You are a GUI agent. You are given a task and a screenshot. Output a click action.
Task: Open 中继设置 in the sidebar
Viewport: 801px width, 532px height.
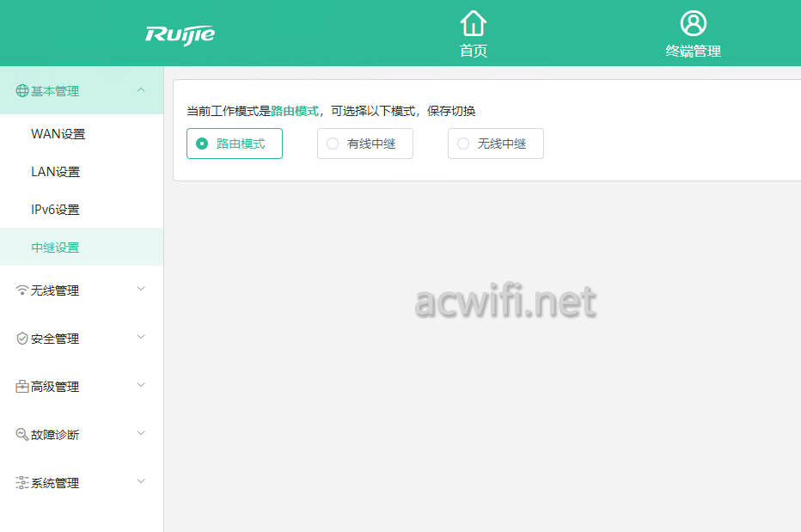tap(82, 248)
